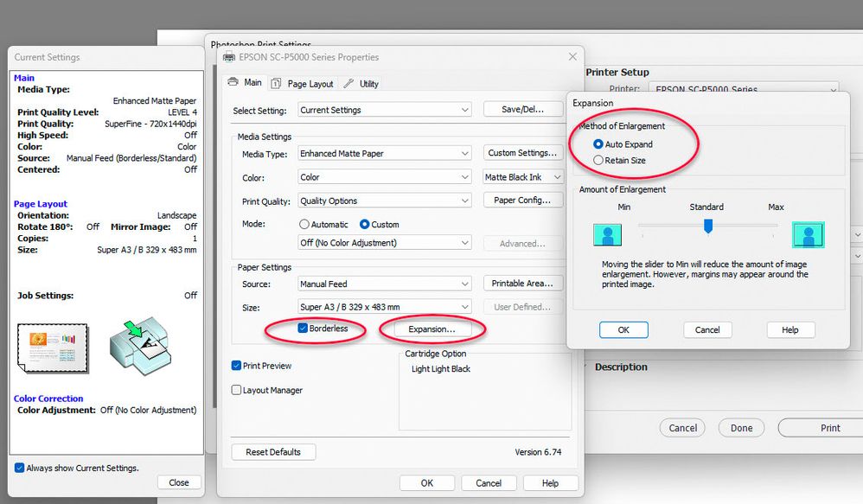The image size is (863, 504).
Task: Click Help in EPSON Properties dialog
Action: click(550, 482)
